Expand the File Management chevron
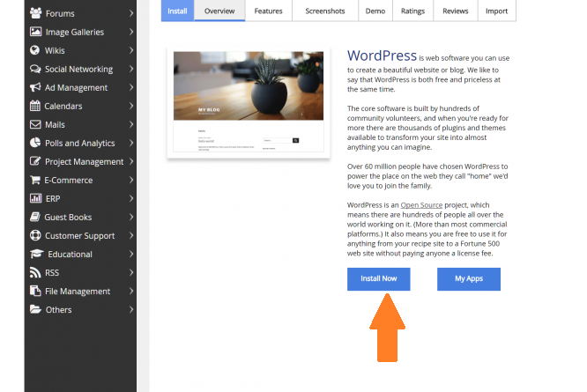Image resolution: width=587 pixels, height=392 pixels. 131,291
